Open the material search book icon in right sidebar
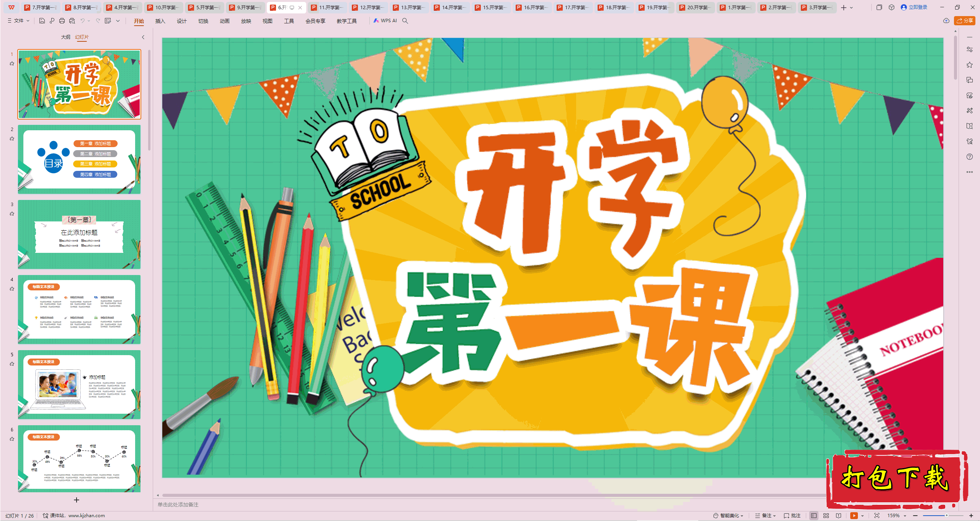The width and height of the screenshot is (980, 521). tap(969, 126)
